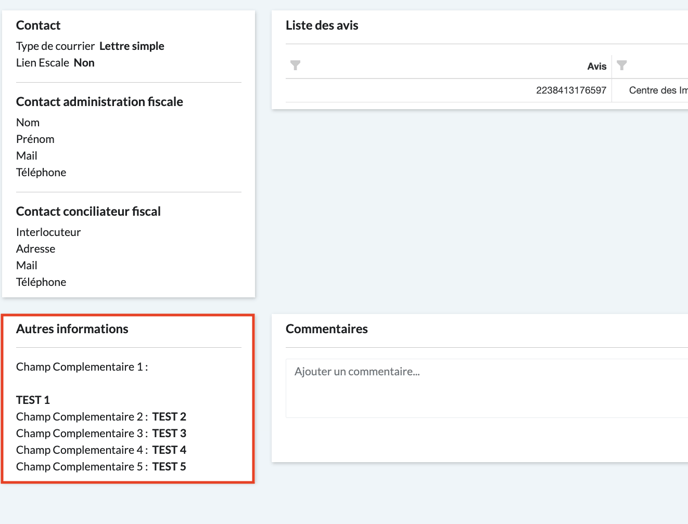
Task: Click the 'Contact conciliateur fiscal' heading
Action: click(88, 211)
